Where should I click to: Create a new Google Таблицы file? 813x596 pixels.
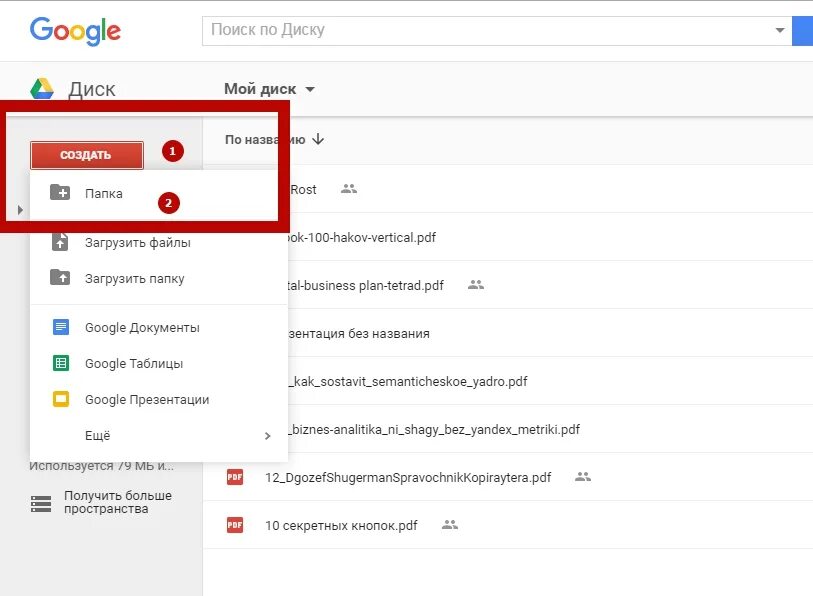(x=159, y=363)
